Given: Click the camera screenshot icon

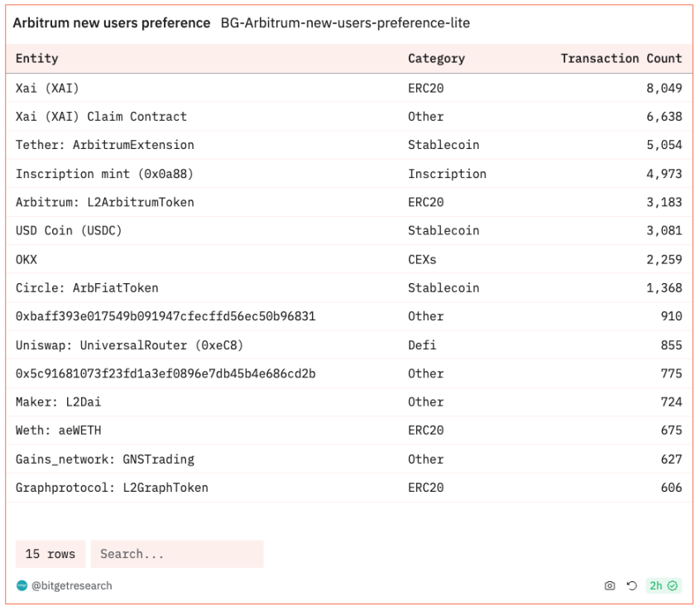Looking at the screenshot, I should (x=610, y=586).
